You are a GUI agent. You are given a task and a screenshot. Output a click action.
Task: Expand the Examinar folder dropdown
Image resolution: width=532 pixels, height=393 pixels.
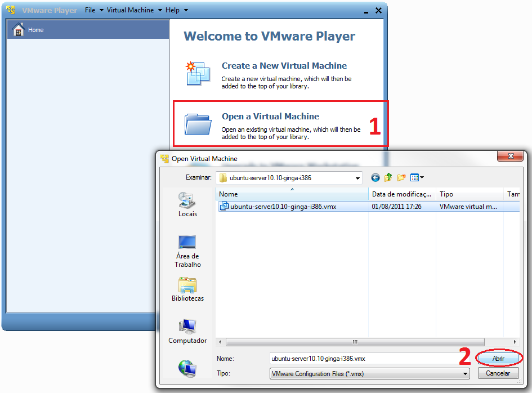pyautogui.click(x=357, y=178)
